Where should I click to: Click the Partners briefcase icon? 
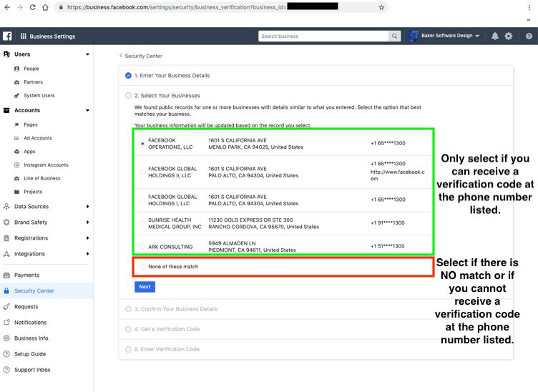[17, 82]
